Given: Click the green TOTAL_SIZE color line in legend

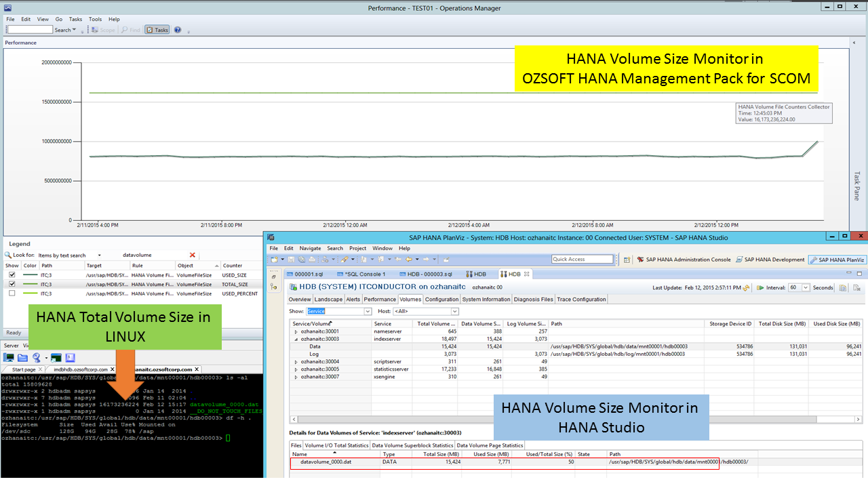Looking at the screenshot, I should point(31,284).
